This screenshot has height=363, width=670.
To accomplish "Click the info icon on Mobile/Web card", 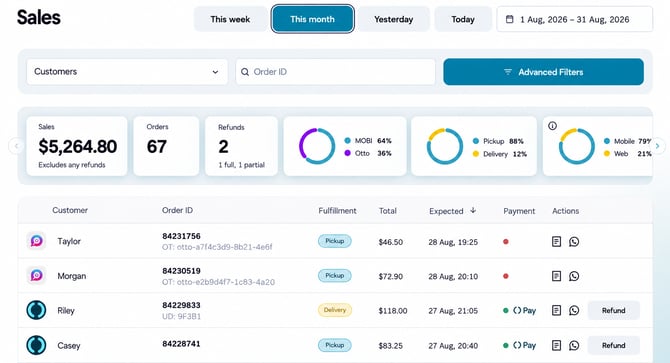I will (552, 126).
